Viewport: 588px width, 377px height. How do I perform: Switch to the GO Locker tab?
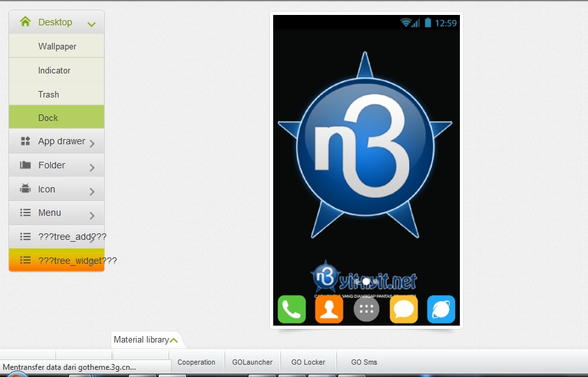point(308,362)
